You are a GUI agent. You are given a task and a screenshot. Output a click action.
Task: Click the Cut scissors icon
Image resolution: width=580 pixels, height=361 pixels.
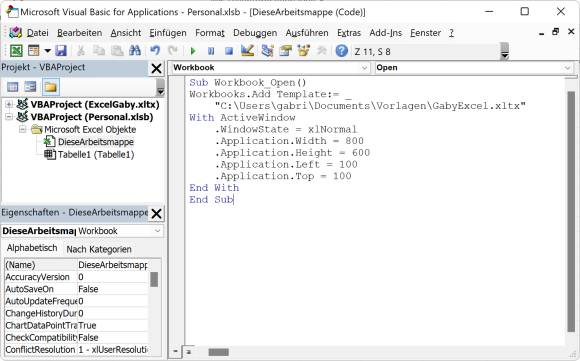[81, 51]
